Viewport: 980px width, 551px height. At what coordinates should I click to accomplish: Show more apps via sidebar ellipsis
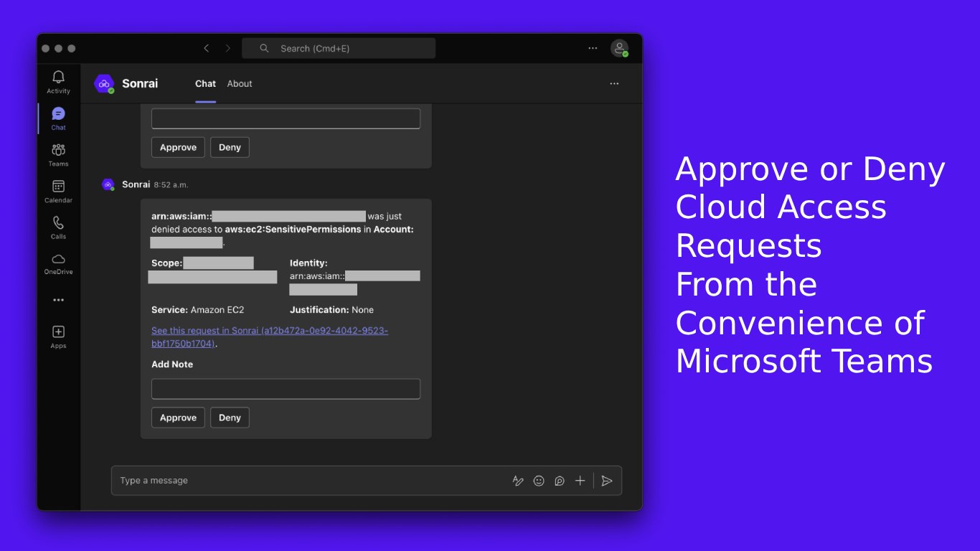[x=58, y=300]
